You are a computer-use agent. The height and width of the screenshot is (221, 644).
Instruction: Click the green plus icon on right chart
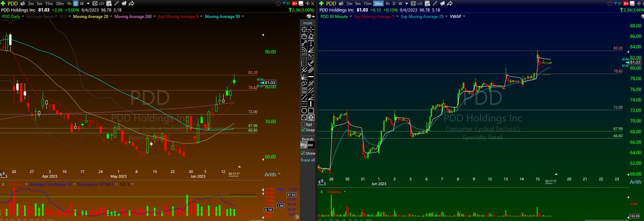point(321,4)
